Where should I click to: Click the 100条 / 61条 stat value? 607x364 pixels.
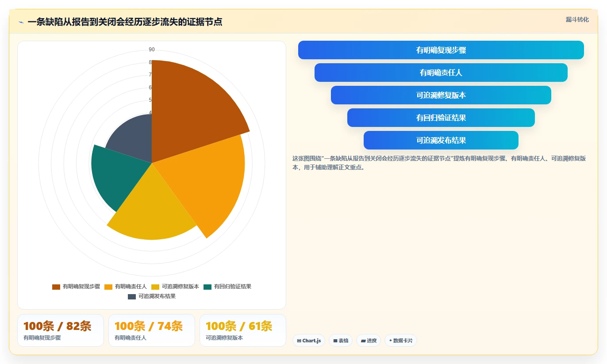(x=239, y=326)
